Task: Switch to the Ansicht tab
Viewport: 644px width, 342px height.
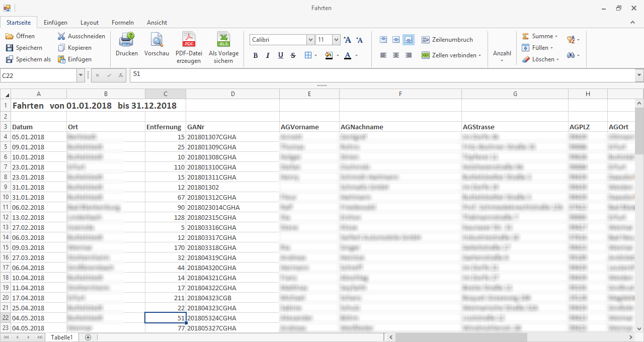Action: coord(157,23)
